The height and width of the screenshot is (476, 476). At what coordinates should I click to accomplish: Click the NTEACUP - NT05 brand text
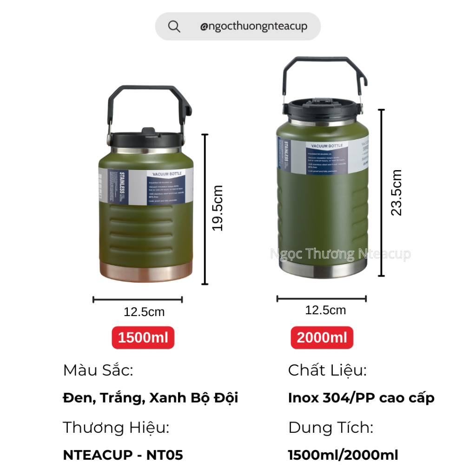tap(123, 455)
